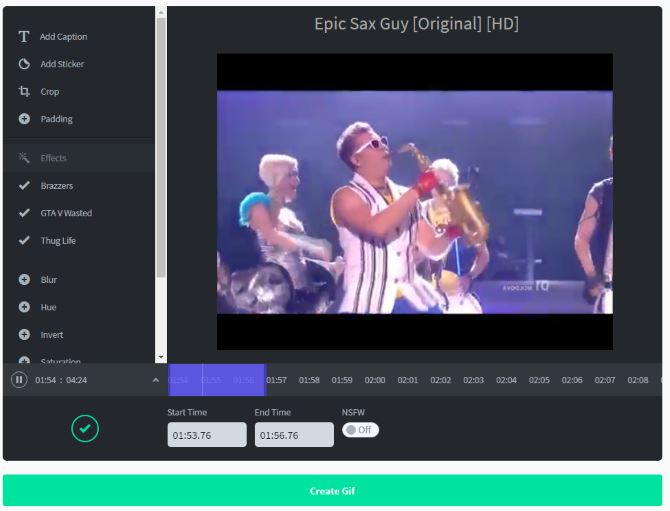Switch the NSFW toggle on
This screenshot has height=511, width=670.
[360, 430]
